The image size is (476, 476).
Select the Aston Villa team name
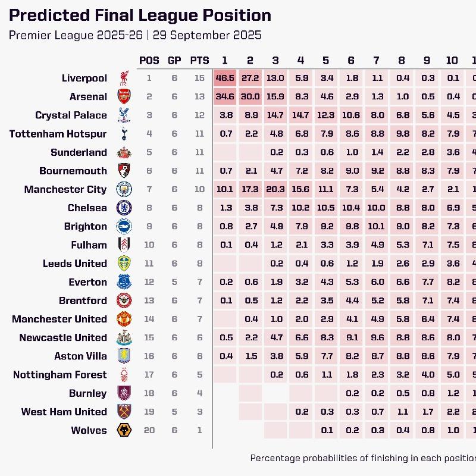tap(80, 356)
